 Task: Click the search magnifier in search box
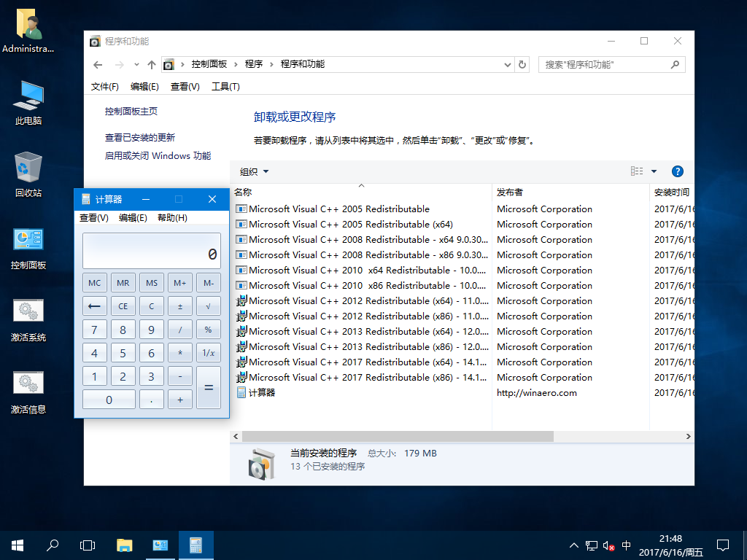pos(675,64)
